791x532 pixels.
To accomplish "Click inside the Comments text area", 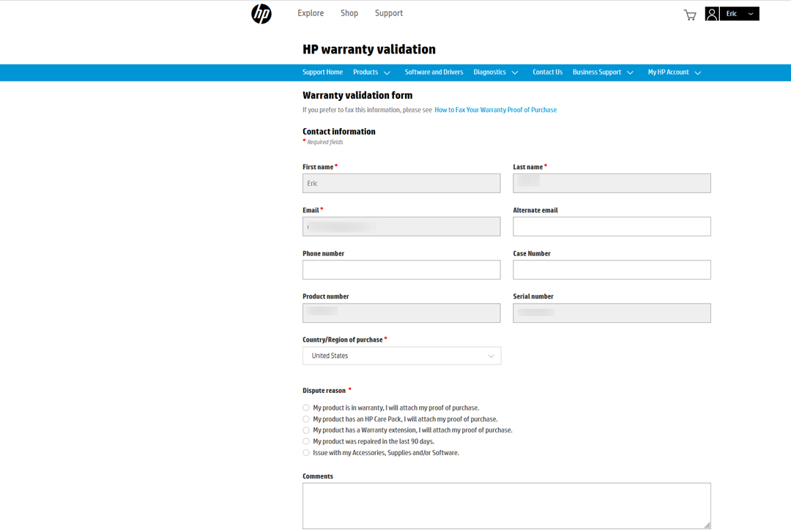I will tap(506, 505).
